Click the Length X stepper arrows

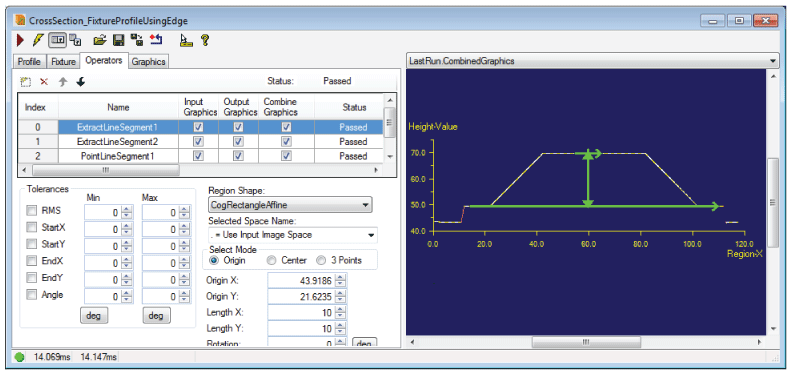tap(341, 312)
